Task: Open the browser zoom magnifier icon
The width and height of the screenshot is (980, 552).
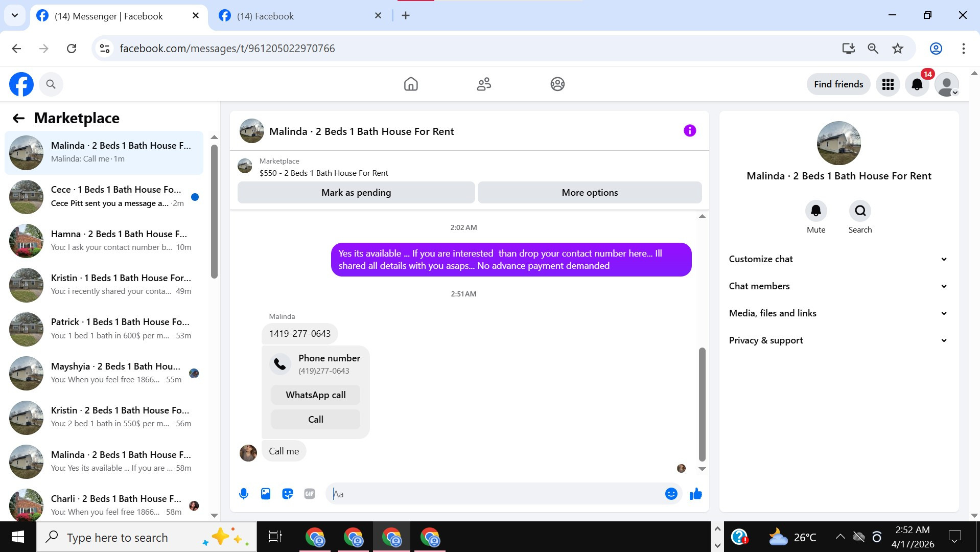Action: pyautogui.click(x=873, y=49)
